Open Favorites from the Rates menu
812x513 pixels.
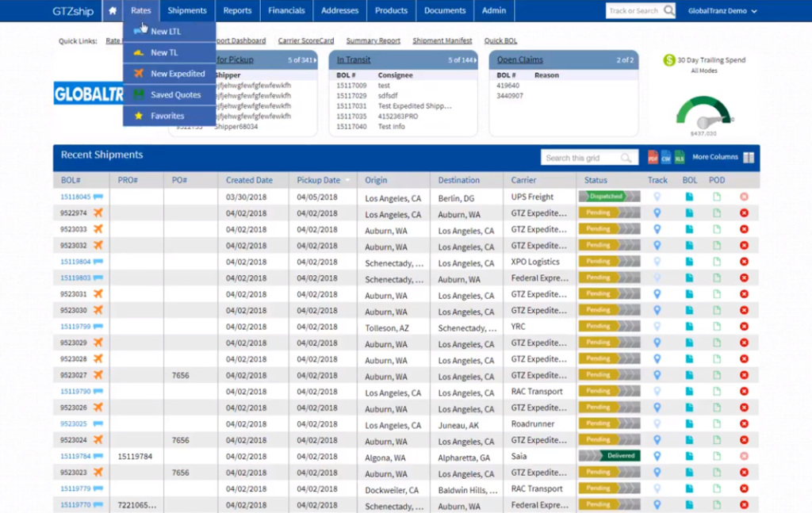click(170, 116)
